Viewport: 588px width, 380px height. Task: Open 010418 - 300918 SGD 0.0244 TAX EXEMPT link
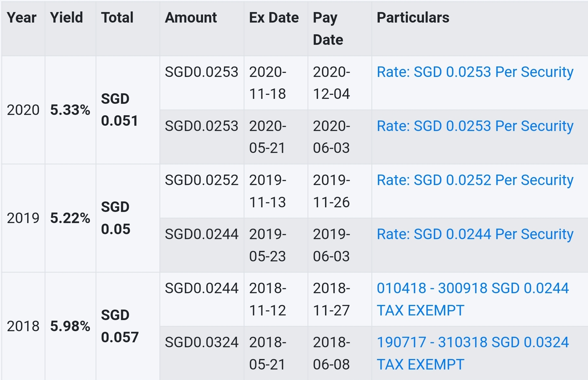[473, 299]
